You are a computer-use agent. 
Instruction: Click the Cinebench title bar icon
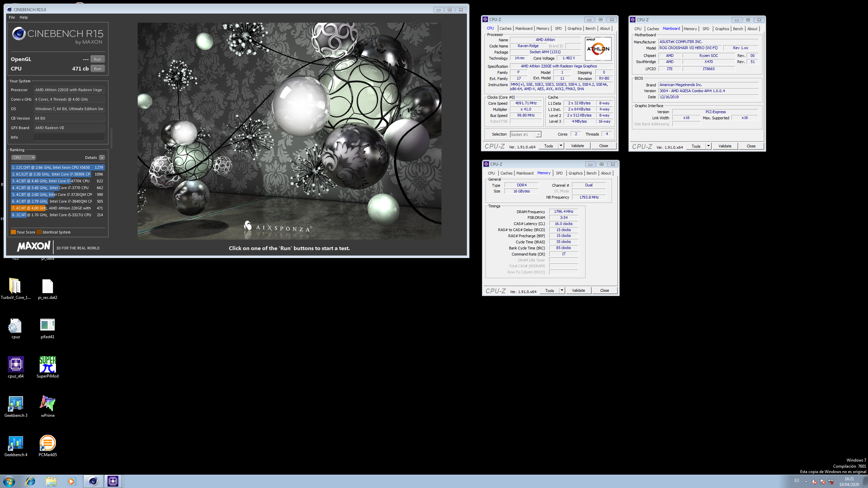click(x=9, y=9)
